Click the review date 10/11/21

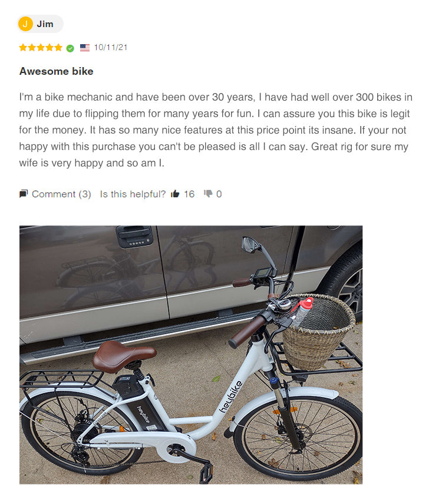111,48
